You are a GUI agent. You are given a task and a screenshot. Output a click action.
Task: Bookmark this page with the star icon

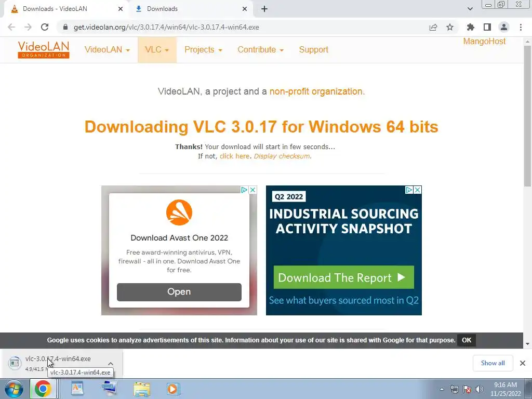[x=450, y=27]
